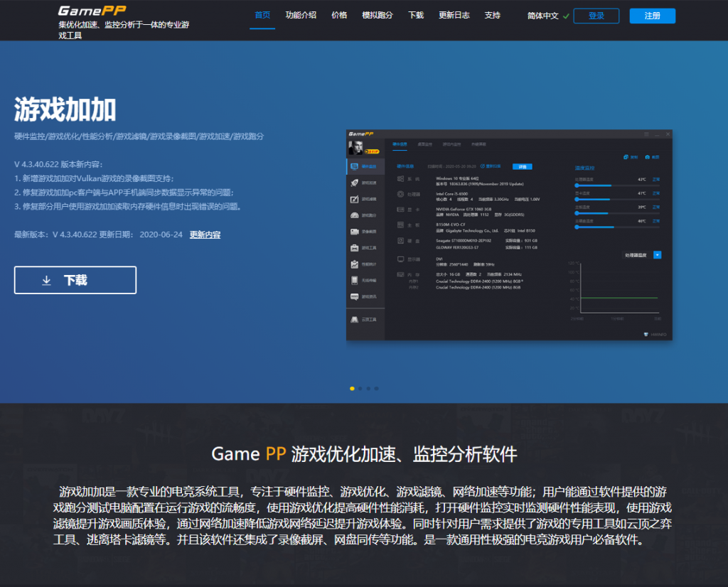Select 录像截图 camera icon in preview sidebar
728x587 pixels.
pos(355,232)
